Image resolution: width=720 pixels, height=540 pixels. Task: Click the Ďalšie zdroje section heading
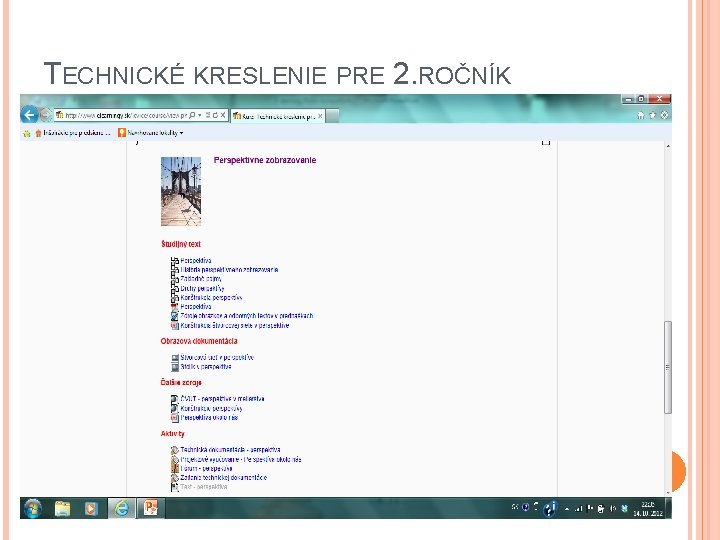[181, 382]
